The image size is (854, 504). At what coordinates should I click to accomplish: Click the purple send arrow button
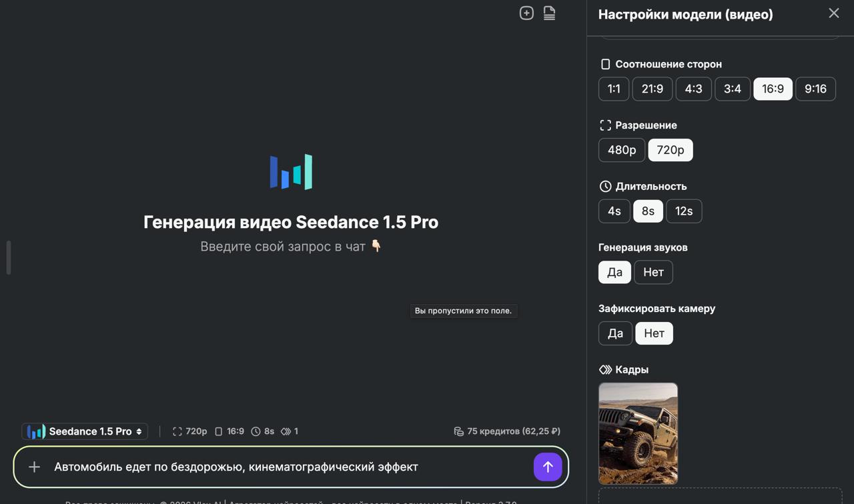(548, 467)
